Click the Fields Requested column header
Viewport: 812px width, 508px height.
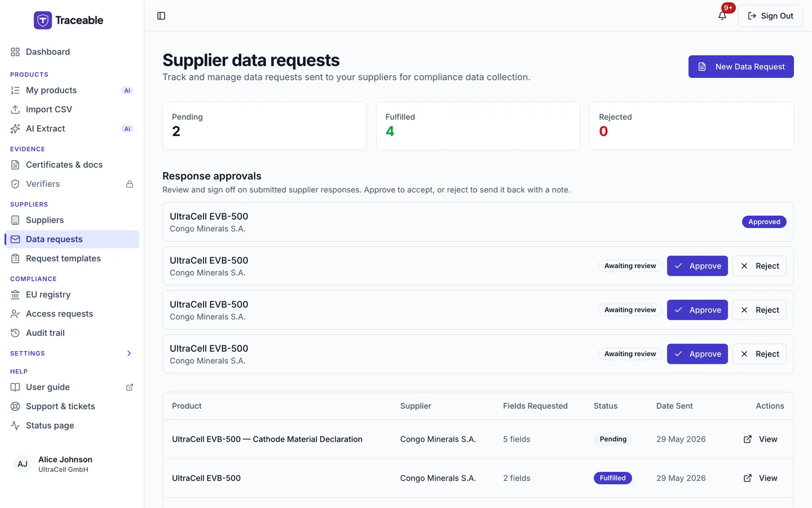click(x=535, y=406)
